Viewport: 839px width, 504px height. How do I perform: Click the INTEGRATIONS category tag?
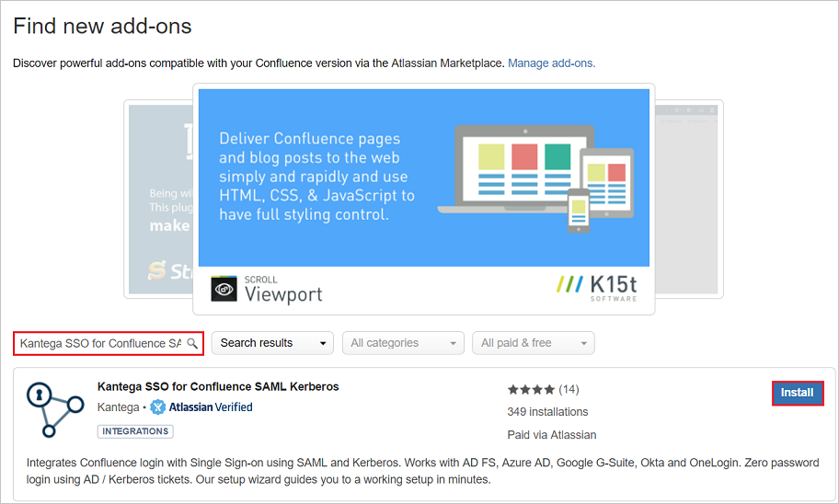pyautogui.click(x=135, y=431)
